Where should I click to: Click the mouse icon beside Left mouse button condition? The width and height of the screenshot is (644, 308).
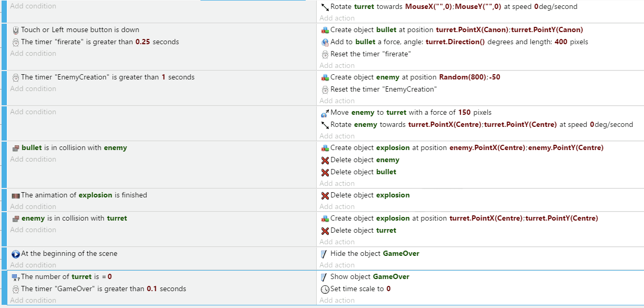point(15,30)
